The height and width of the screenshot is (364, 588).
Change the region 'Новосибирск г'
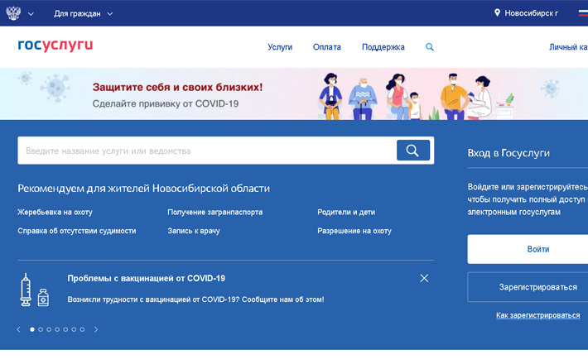pos(531,13)
